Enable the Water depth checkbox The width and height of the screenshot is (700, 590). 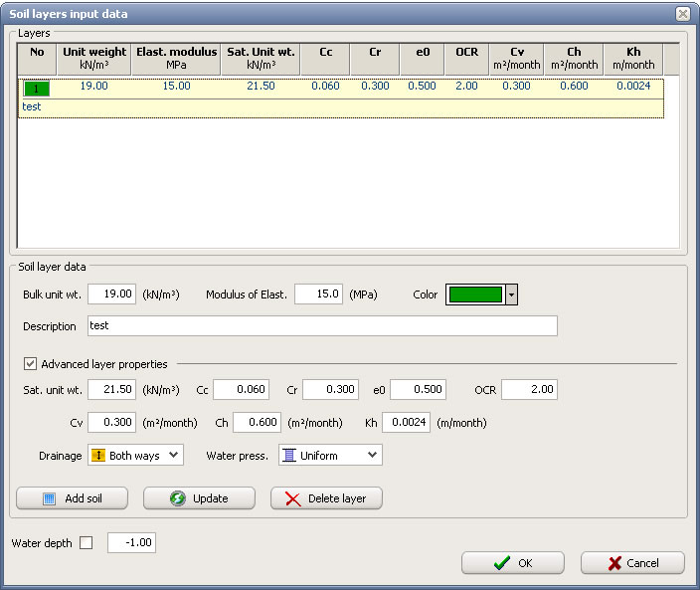pyautogui.click(x=86, y=543)
